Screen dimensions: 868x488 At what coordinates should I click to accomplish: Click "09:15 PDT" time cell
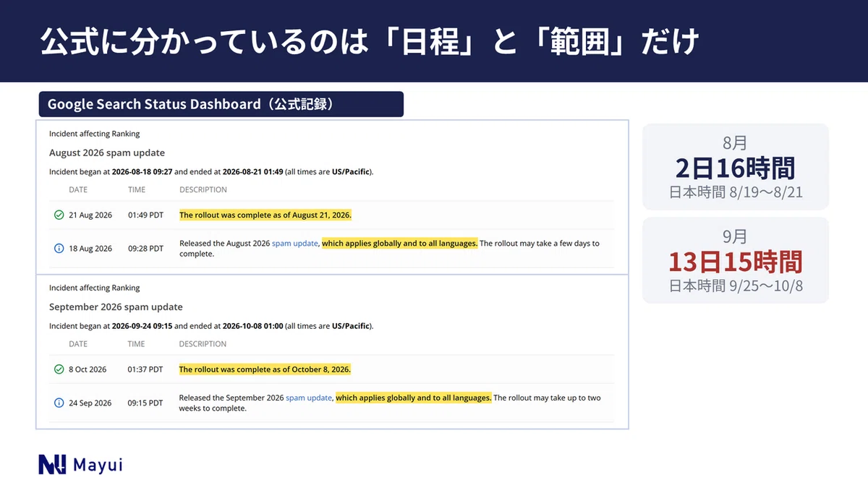[x=145, y=403]
